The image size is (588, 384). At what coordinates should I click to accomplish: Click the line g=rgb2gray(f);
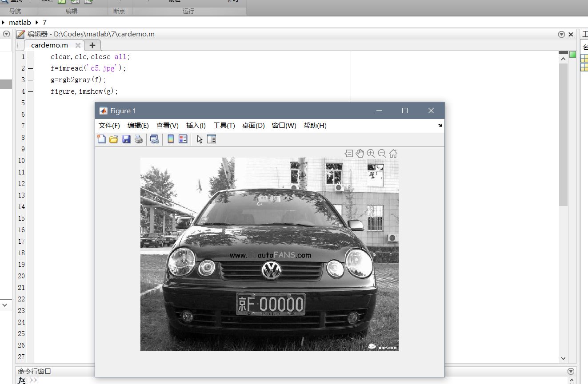pos(79,80)
